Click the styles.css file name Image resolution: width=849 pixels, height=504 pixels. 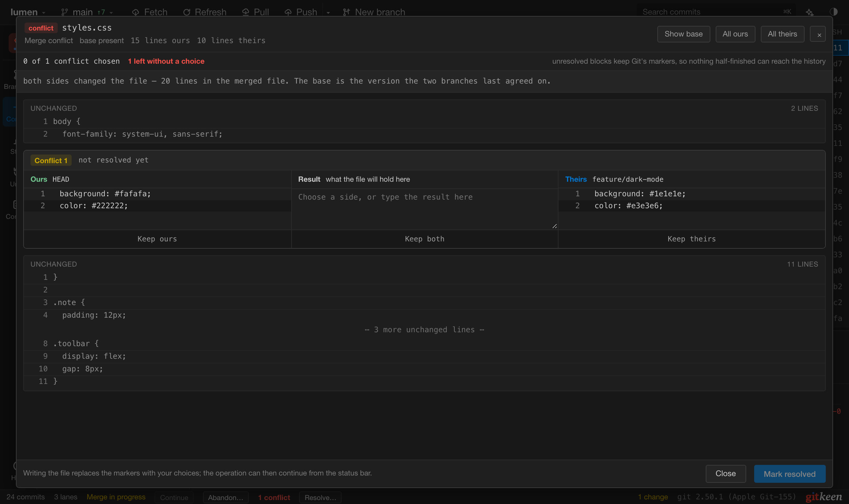point(87,28)
